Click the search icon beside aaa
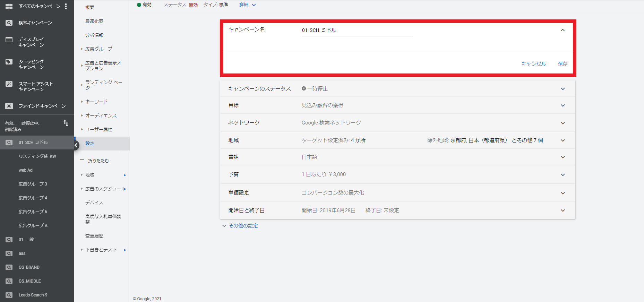The width and height of the screenshot is (644, 302). 9,253
